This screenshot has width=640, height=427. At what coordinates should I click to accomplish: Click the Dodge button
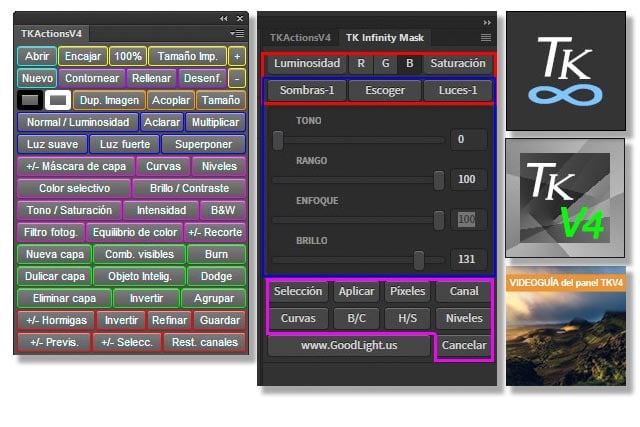coord(216,277)
